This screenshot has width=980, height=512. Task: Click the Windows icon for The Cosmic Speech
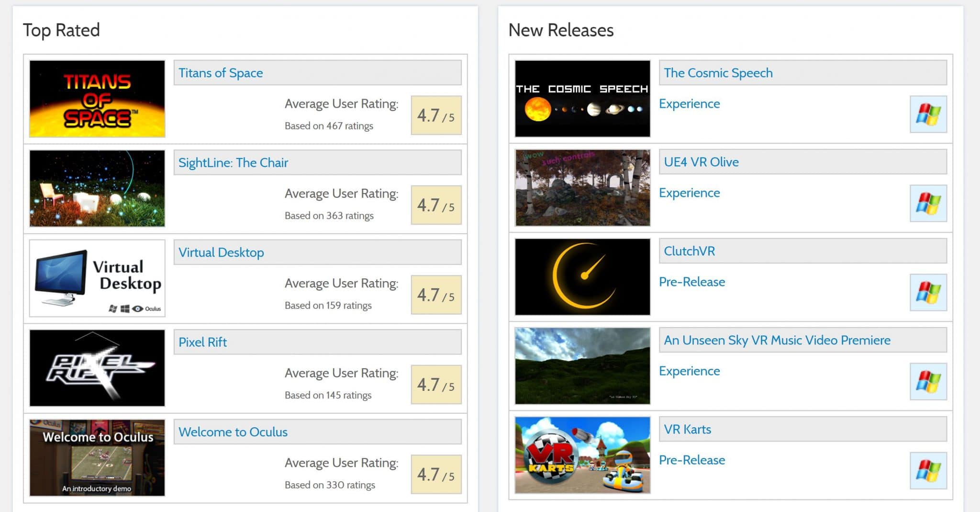point(928,114)
